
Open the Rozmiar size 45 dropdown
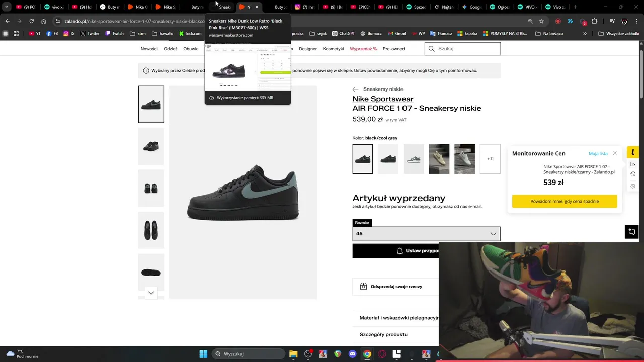pos(426,234)
